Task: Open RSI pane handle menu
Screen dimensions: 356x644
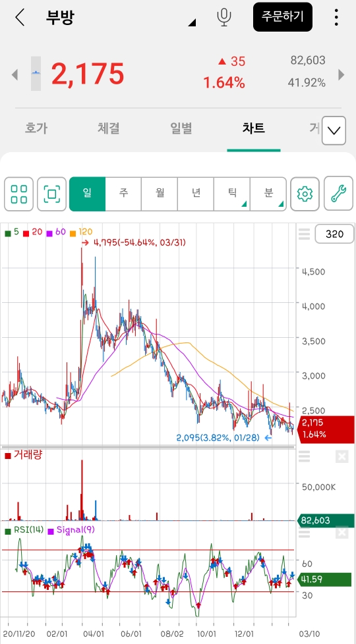Action: click(x=304, y=533)
